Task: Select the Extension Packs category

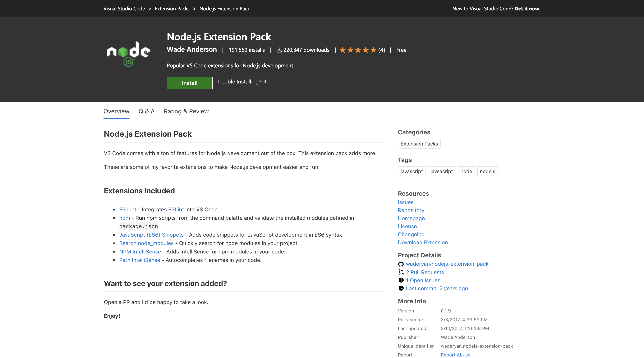Action: [x=419, y=144]
